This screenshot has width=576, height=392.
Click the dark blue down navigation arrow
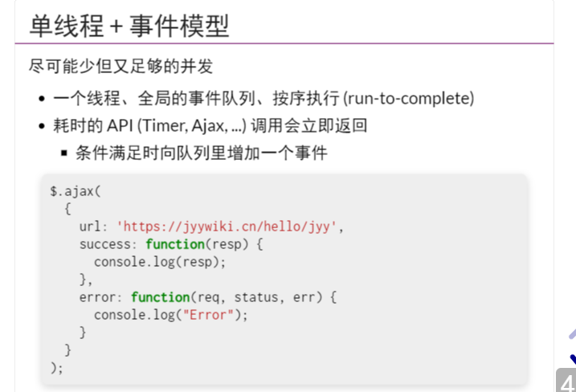(x=573, y=359)
